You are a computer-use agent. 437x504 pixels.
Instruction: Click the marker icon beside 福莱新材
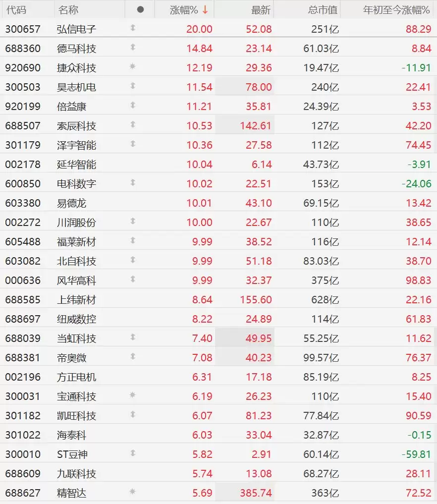point(133,240)
